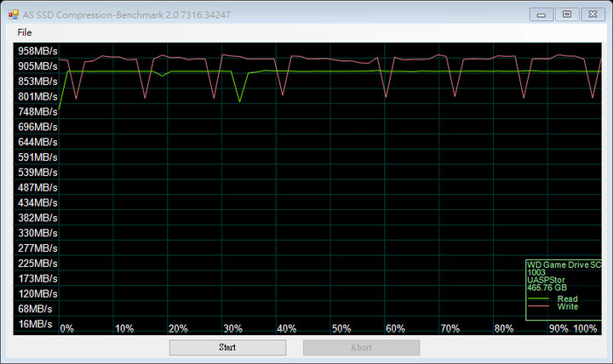
Task: Click the 50% compression label
Action: click(341, 328)
